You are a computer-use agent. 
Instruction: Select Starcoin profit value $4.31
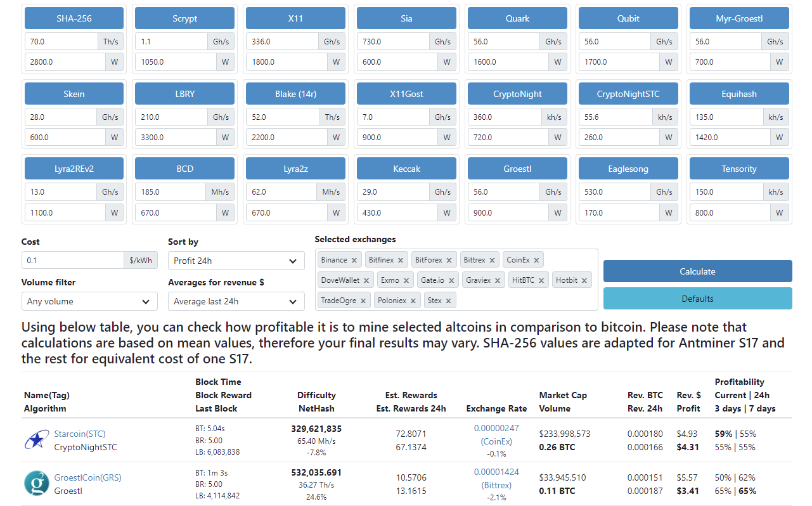(688, 447)
